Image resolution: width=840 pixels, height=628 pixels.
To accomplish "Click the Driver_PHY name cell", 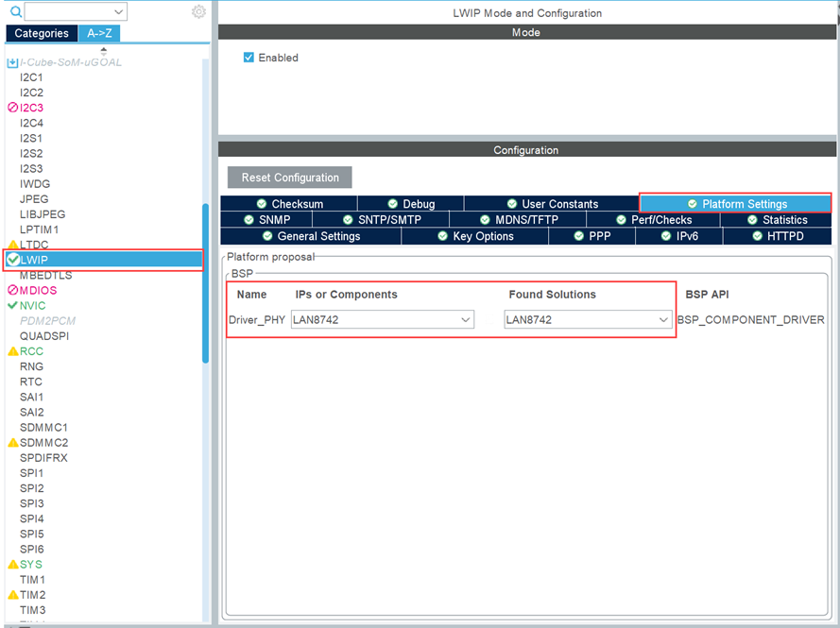I will [257, 319].
